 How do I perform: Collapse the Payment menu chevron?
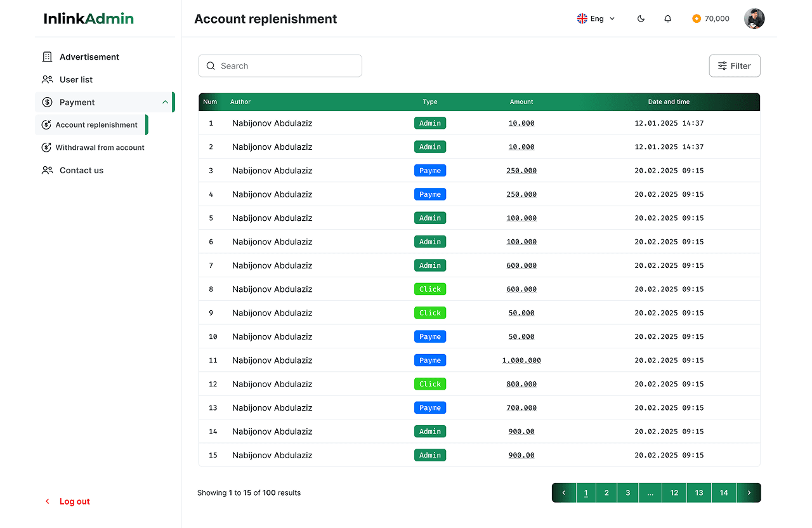tap(165, 102)
